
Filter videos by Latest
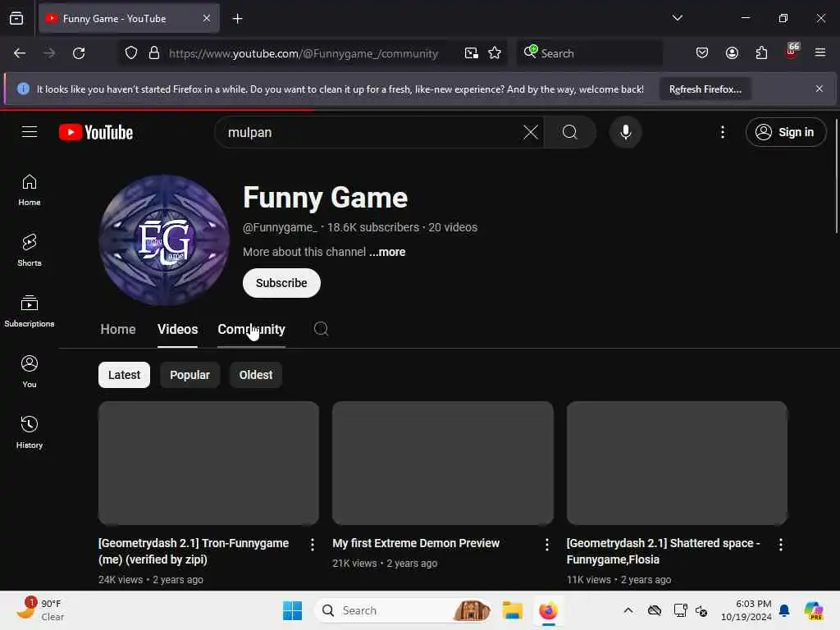[125, 375]
